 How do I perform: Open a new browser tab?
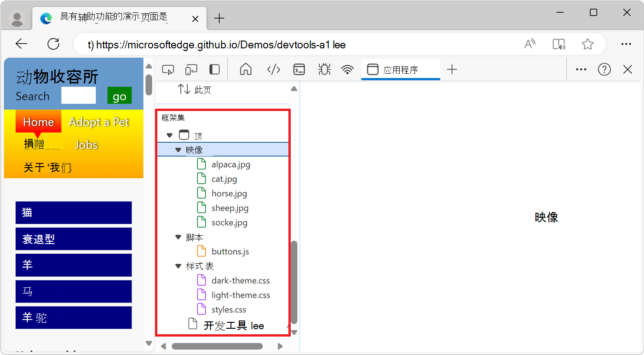coord(219,18)
